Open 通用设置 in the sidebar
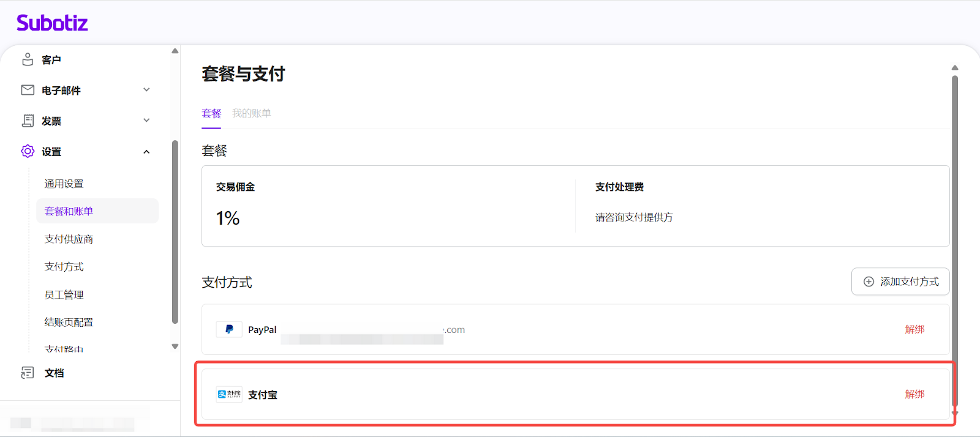 64,184
